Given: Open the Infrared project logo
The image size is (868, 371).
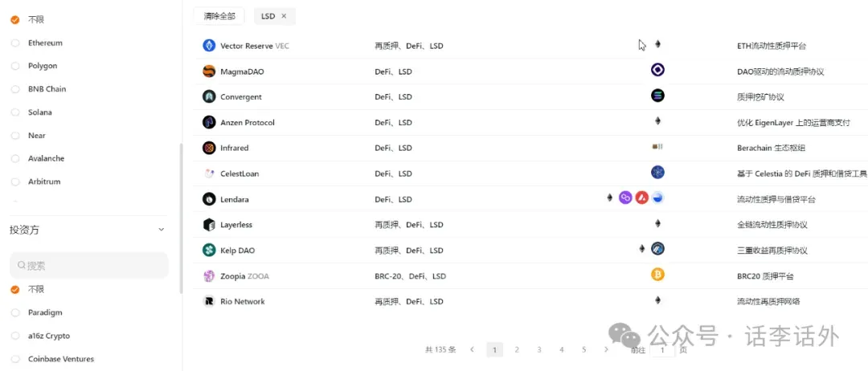Looking at the screenshot, I should [x=209, y=148].
